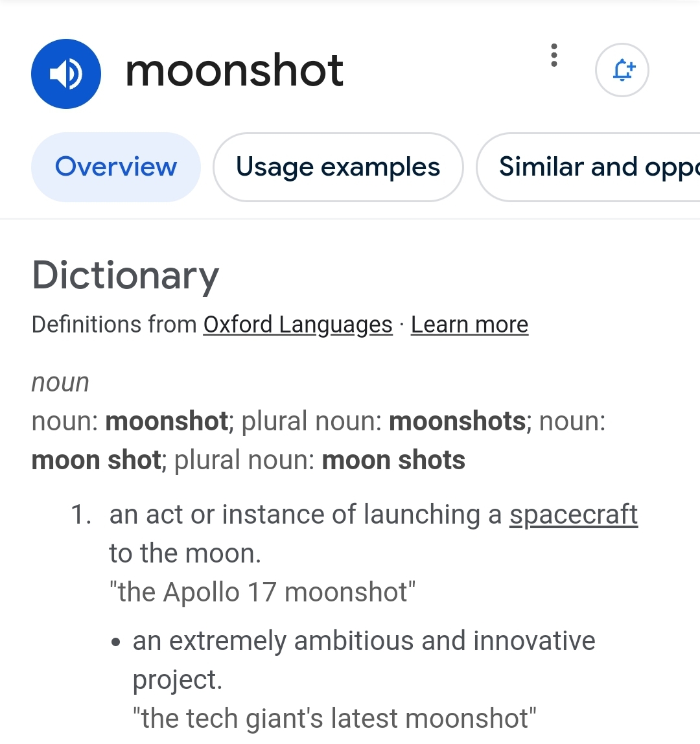Tap the ambitious and innovative project sub-definition

coord(363,642)
